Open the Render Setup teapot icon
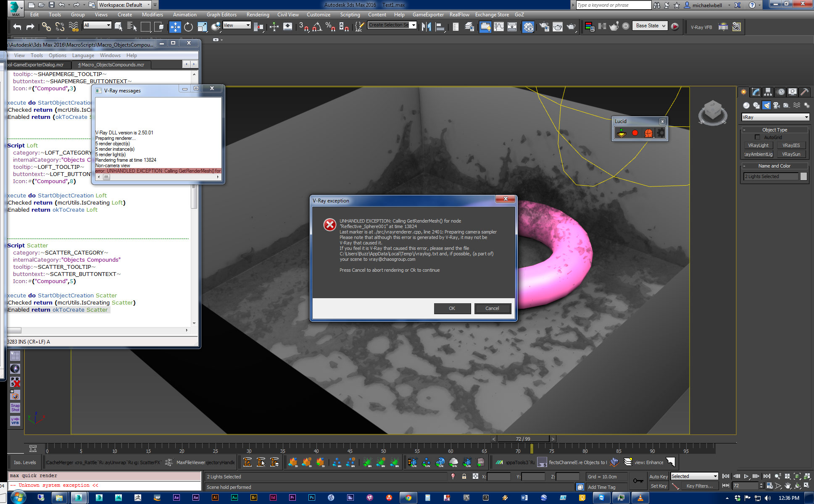Viewport: 814px width, 504px height. (544, 27)
